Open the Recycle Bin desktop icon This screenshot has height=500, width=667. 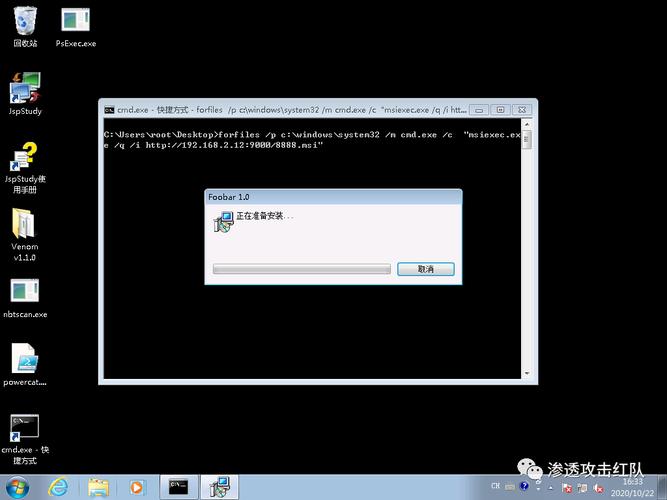[x=25, y=26]
